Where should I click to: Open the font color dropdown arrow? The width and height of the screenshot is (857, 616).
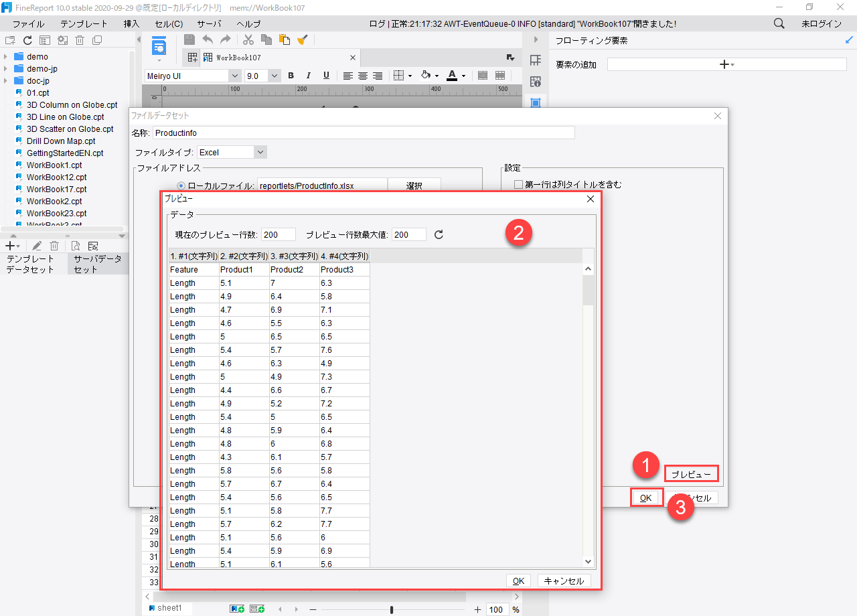[x=464, y=76]
